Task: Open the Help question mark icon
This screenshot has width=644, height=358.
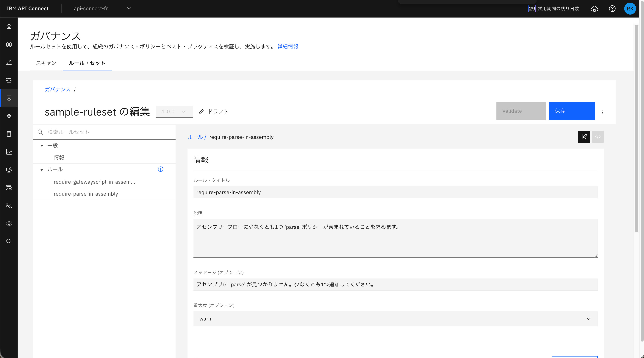Action: (x=612, y=9)
